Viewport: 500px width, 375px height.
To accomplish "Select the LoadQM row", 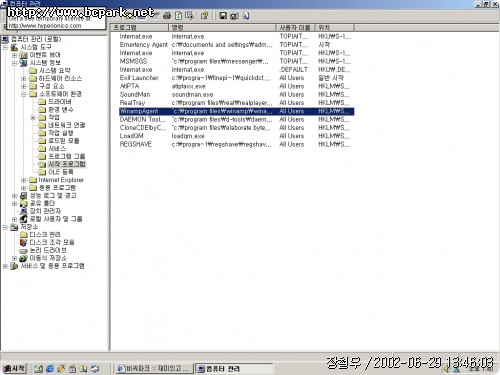I will (236, 136).
